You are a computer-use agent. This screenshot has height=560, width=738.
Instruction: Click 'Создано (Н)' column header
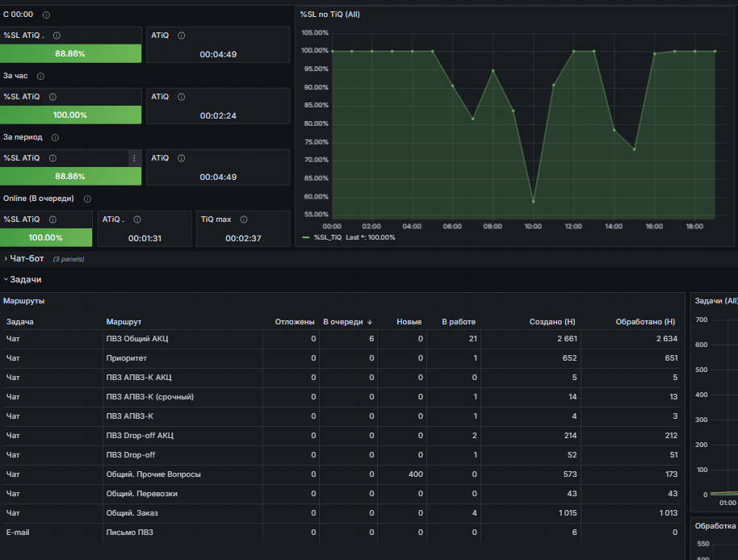point(552,322)
